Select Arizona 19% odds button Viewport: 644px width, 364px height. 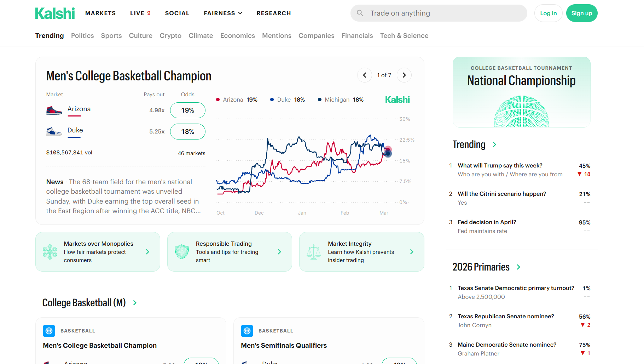[188, 110]
